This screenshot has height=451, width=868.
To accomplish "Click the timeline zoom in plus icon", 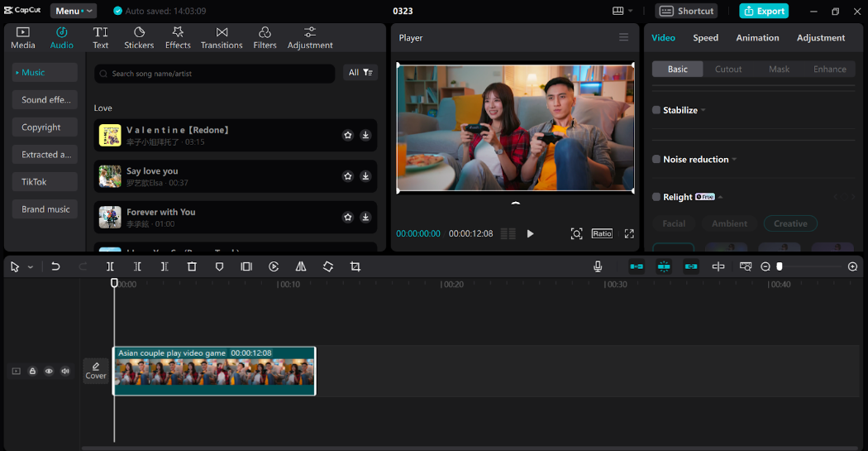I will coord(852,266).
